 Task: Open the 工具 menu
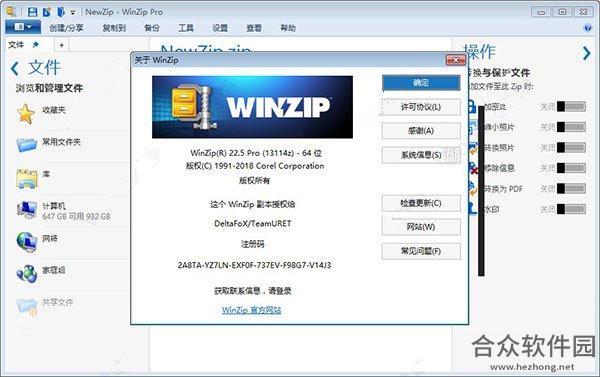186,28
